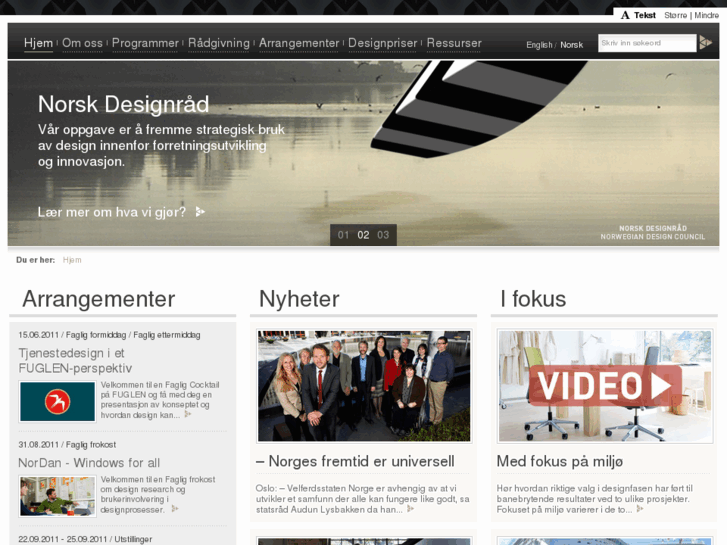The width and height of the screenshot is (727, 545).
Task: Open the Hjem menu item
Action: [38, 43]
